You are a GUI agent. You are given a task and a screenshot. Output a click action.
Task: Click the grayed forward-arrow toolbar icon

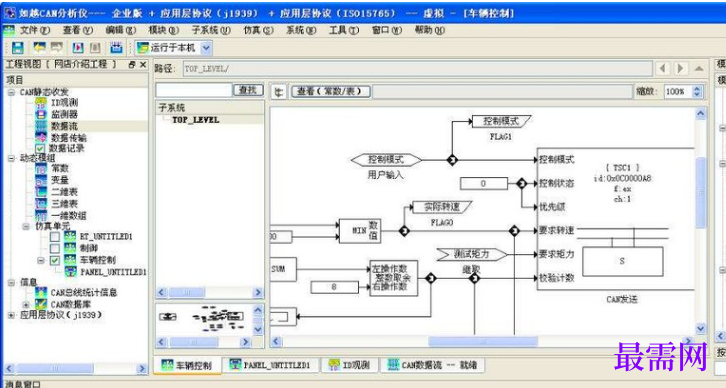point(56,47)
